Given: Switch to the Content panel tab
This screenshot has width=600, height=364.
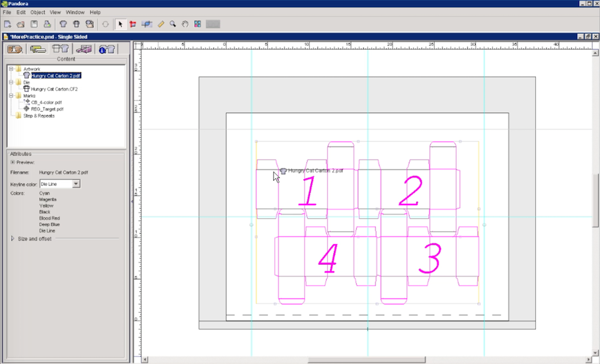Looking at the screenshot, I should pyautogui.click(x=60, y=49).
